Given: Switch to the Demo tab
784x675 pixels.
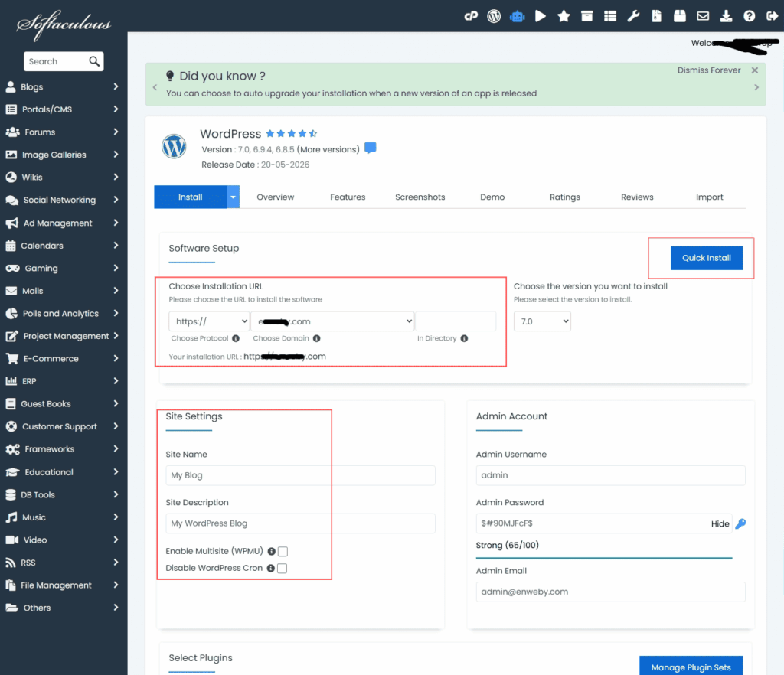Looking at the screenshot, I should [492, 197].
